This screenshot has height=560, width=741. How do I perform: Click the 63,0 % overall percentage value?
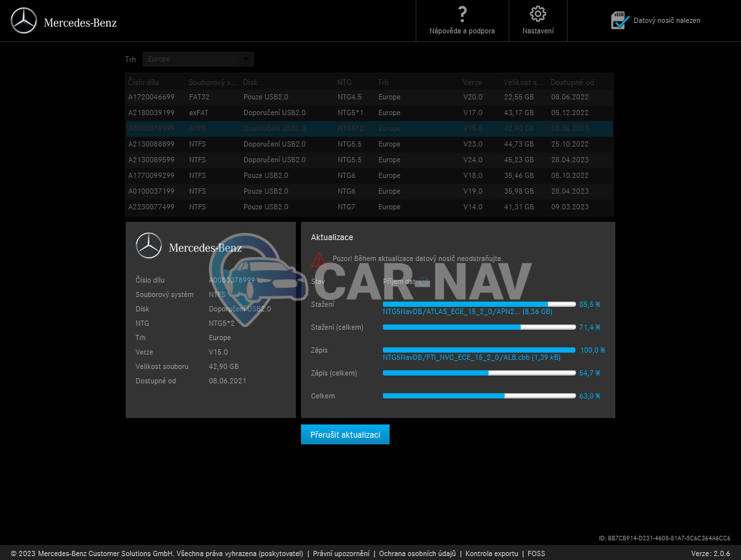(x=590, y=396)
